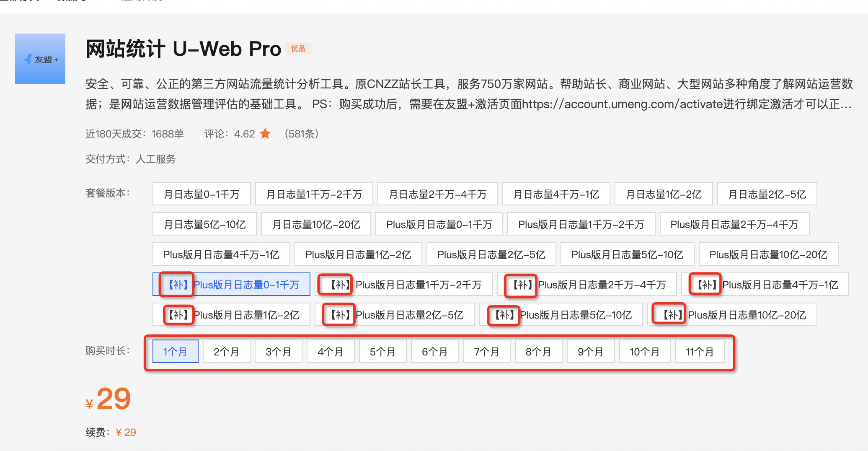Select the 【补】Plus版月日志量5亿-10亿 package
Image resolution: width=868 pixels, height=451 pixels.
[x=561, y=314]
